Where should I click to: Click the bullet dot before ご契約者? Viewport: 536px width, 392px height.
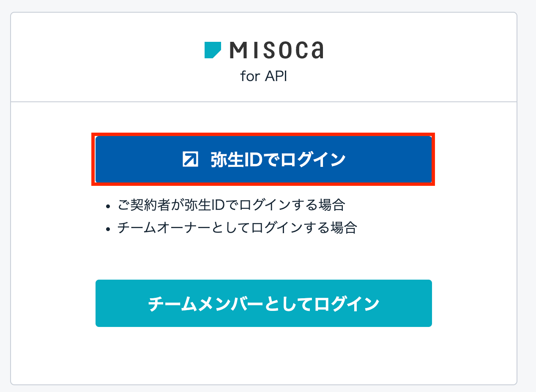click(x=109, y=207)
